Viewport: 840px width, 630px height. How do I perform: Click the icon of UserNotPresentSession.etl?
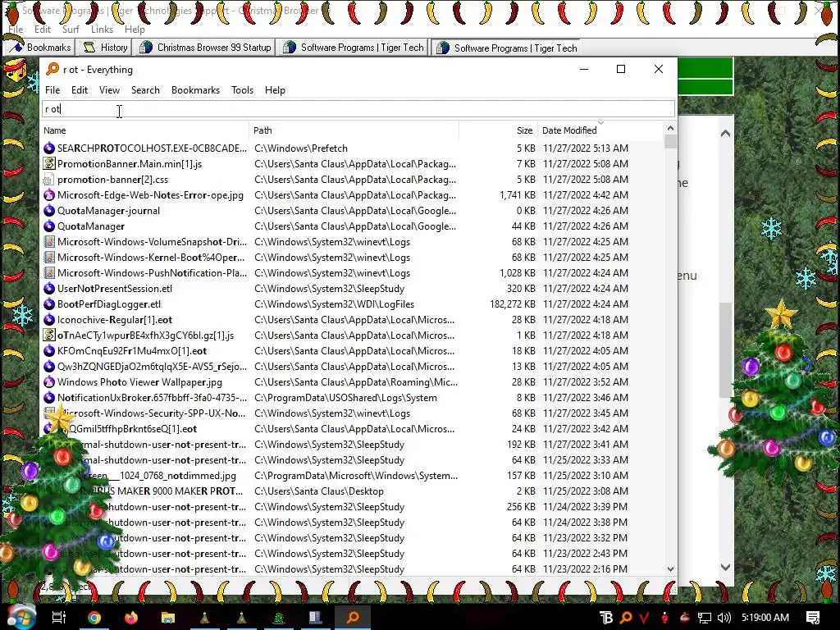(x=49, y=288)
